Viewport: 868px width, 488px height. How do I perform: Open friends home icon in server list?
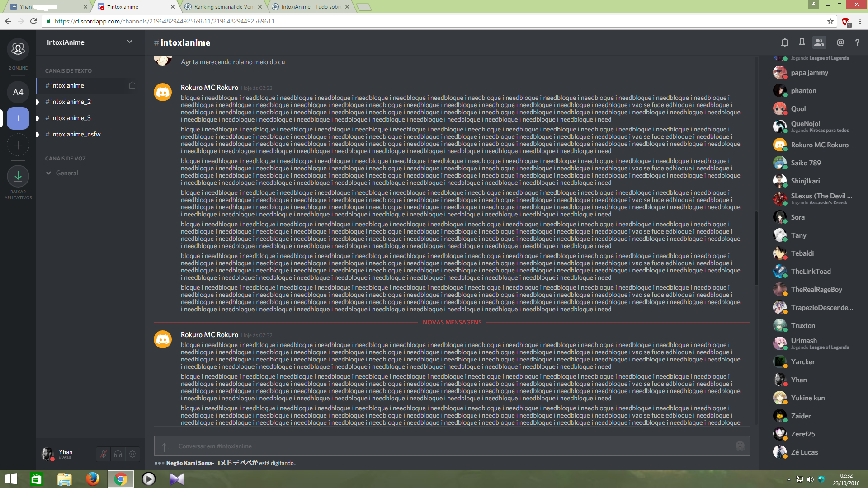[18, 49]
